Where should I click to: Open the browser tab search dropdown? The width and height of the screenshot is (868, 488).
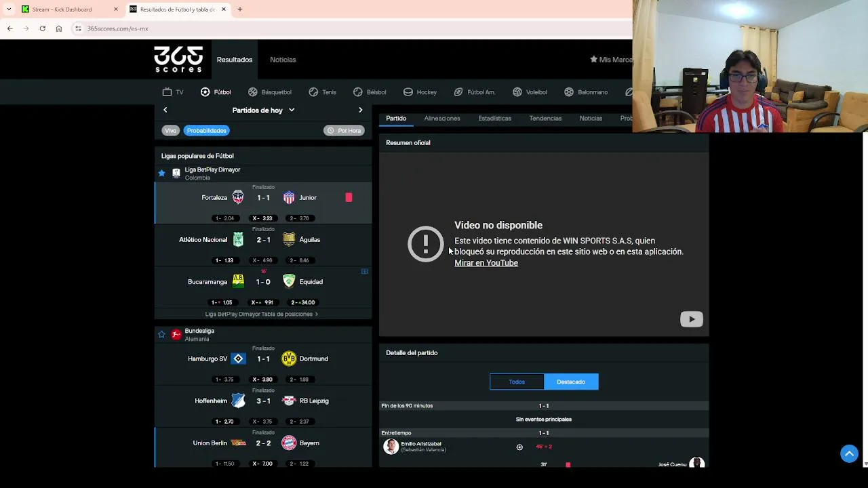[8, 9]
